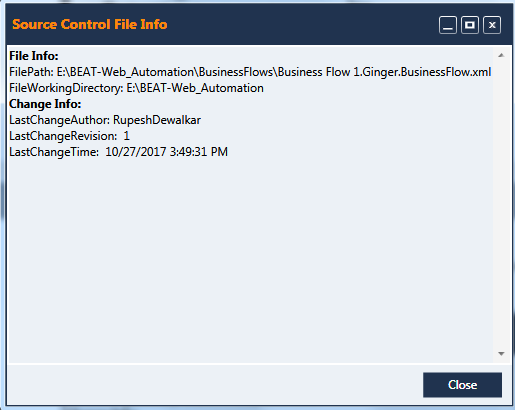Click the empty area in the info text box
Image resolution: width=515 pixels, height=410 pixels.
tap(250, 260)
